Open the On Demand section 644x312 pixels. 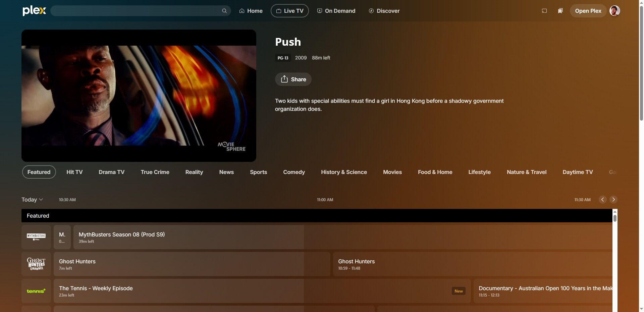click(336, 11)
